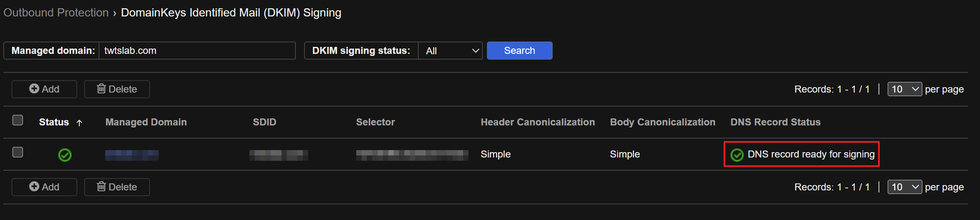The height and width of the screenshot is (220, 980).
Task: Open the bottom per page dropdown
Action: 904,187
